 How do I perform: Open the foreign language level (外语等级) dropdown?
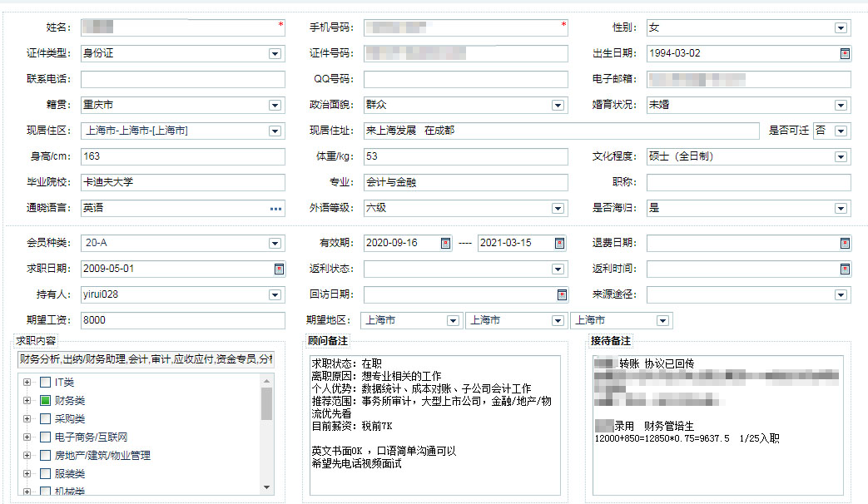click(x=558, y=209)
